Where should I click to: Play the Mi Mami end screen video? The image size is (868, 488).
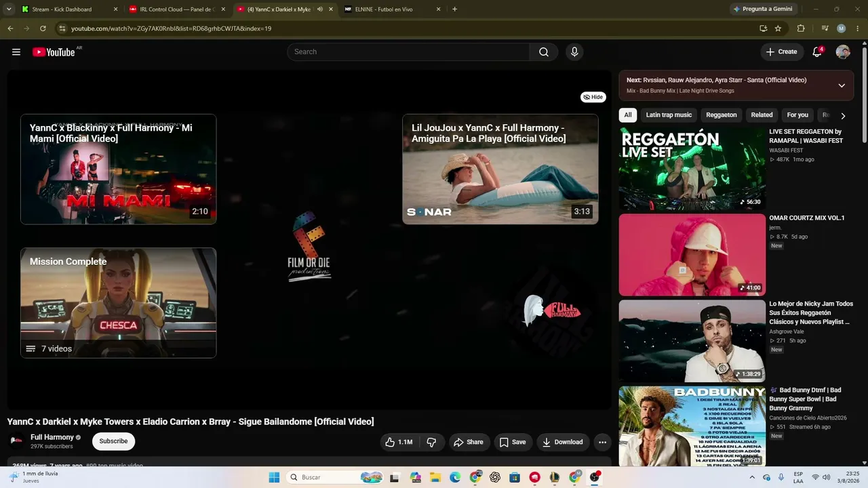[x=119, y=169]
